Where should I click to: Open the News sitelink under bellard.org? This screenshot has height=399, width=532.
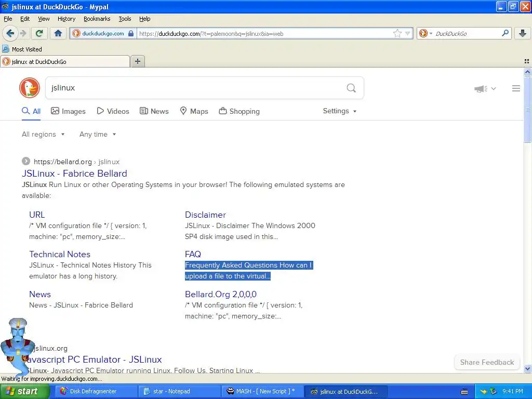click(40, 294)
